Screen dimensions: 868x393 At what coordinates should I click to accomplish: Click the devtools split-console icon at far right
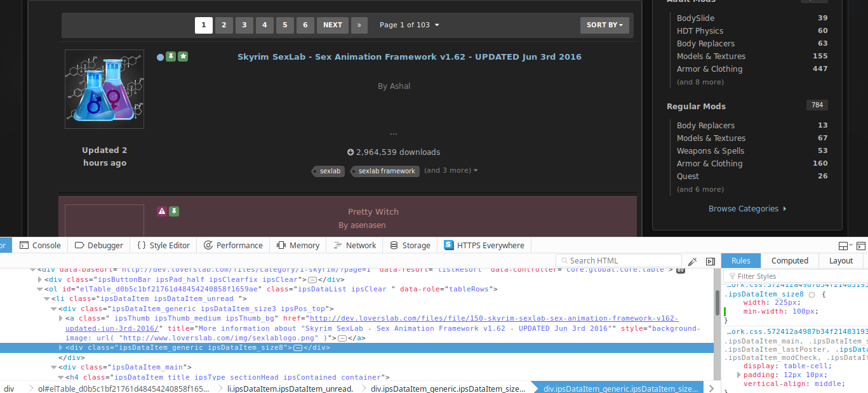[x=860, y=246]
